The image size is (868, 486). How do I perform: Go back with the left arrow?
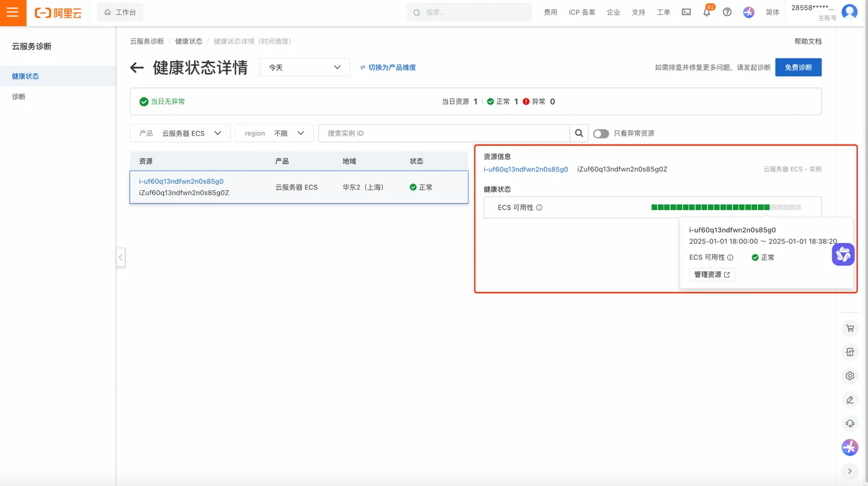tap(137, 68)
